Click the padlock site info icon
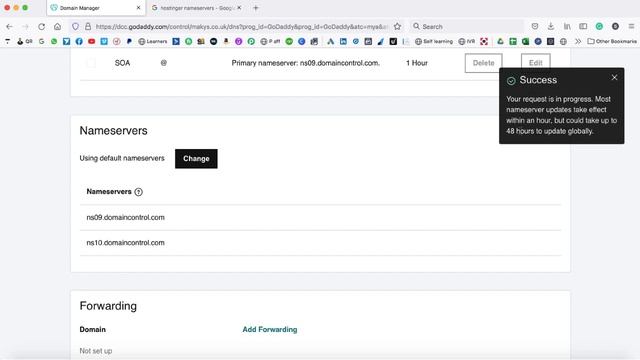This screenshot has width=640, height=360. (x=88, y=27)
